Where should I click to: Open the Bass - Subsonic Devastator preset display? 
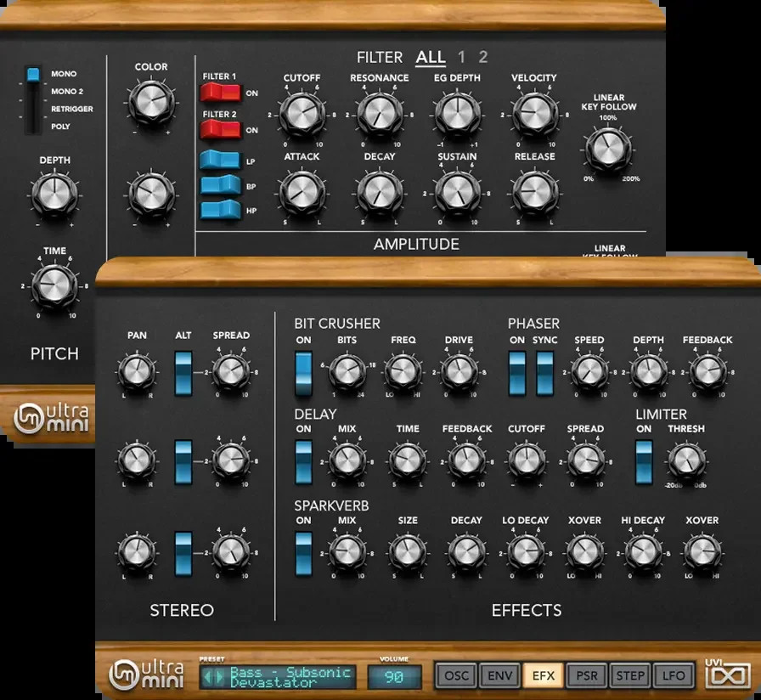tap(278, 677)
